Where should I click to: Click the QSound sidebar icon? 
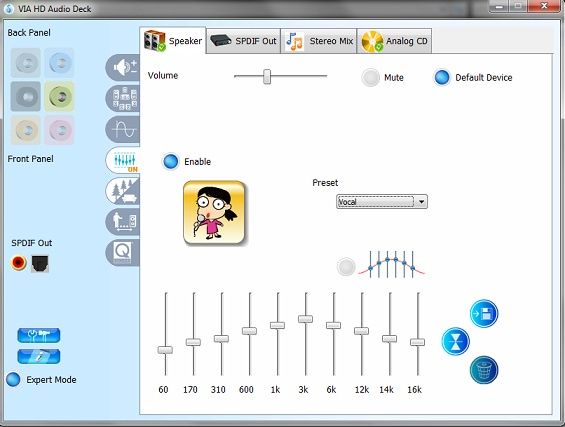tap(123, 253)
